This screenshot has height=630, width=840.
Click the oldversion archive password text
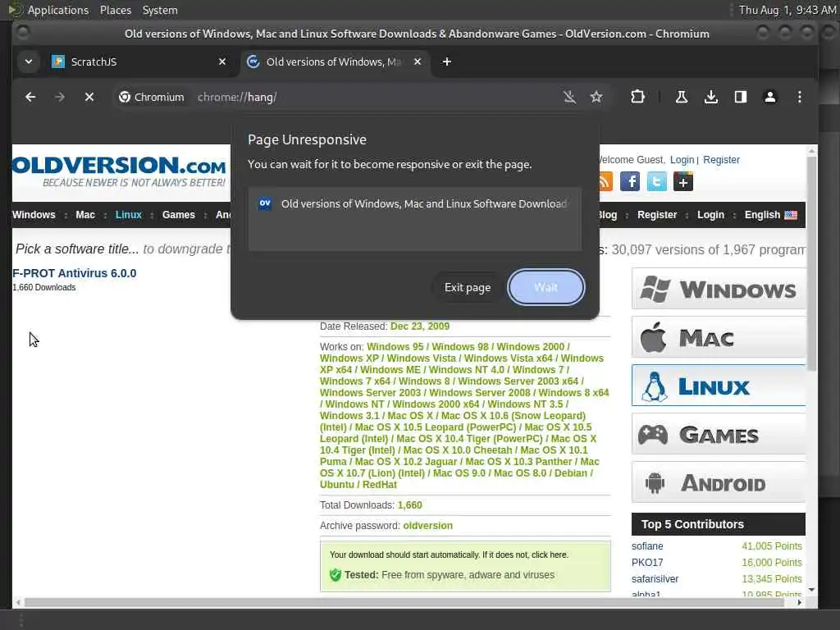(427, 526)
